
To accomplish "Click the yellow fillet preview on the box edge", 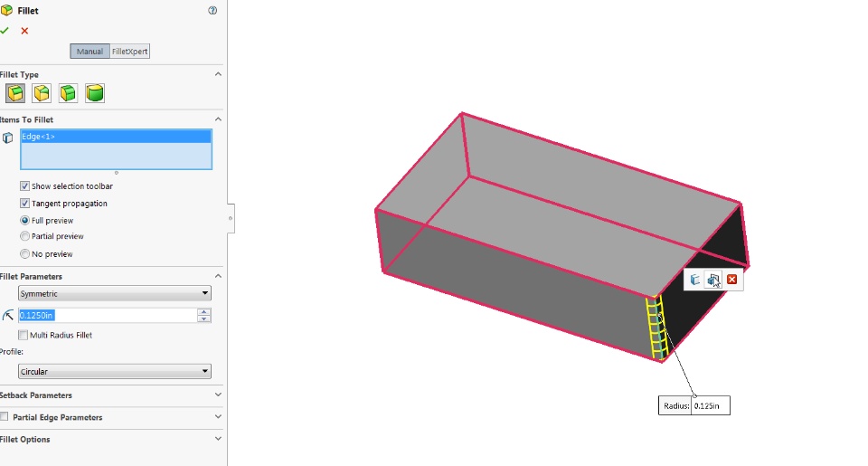I will point(656,329).
